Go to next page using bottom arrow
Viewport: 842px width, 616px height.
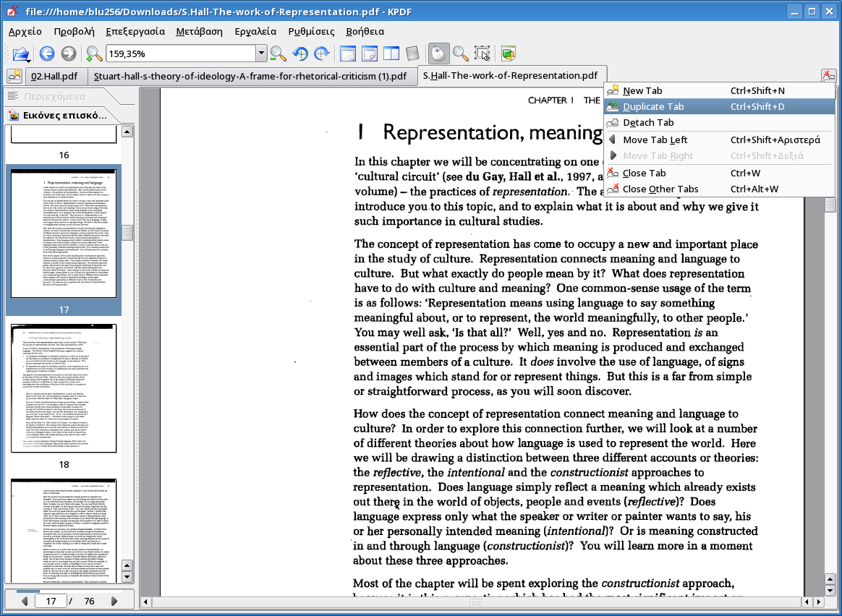click(x=114, y=601)
